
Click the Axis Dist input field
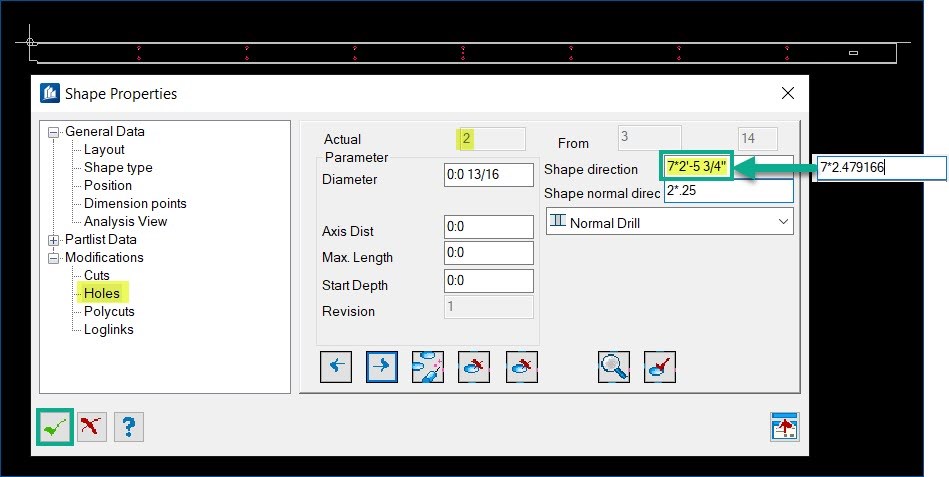point(488,227)
